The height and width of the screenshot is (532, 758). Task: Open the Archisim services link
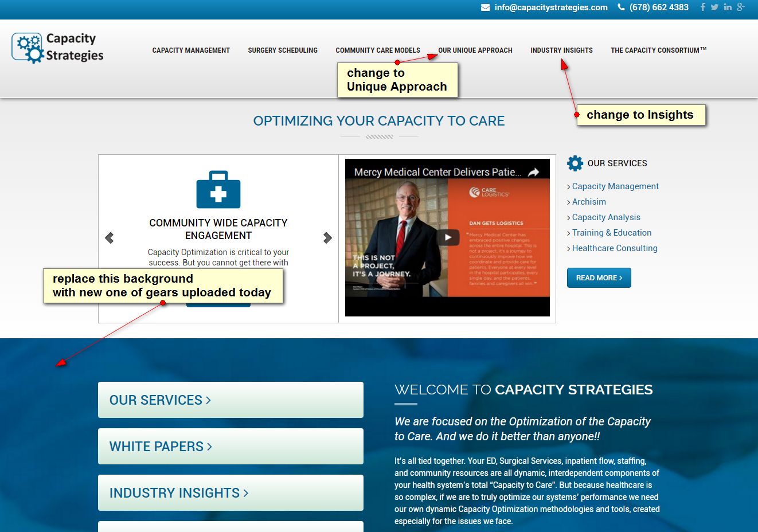tap(589, 202)
